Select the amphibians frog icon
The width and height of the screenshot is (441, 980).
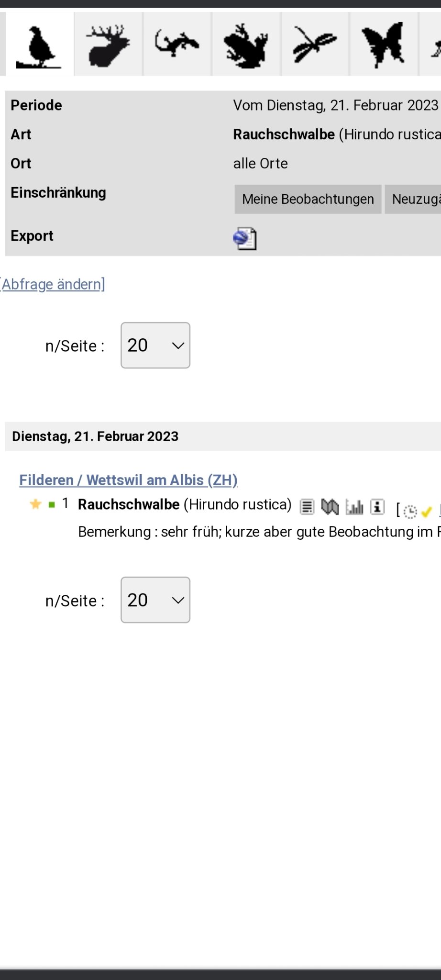coord(246,45)
